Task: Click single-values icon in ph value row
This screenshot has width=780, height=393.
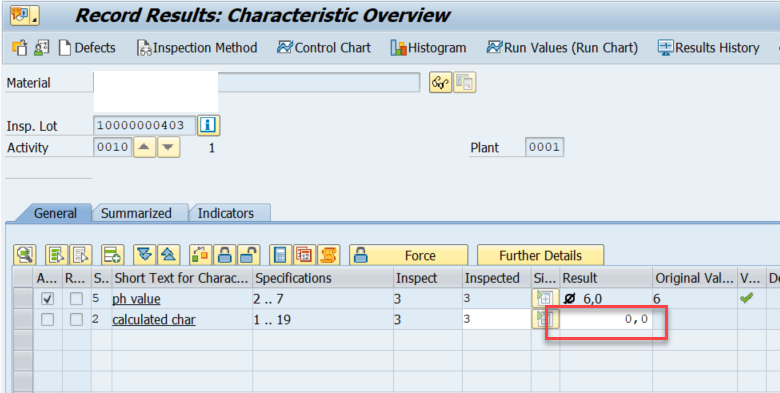Action: 545,298
